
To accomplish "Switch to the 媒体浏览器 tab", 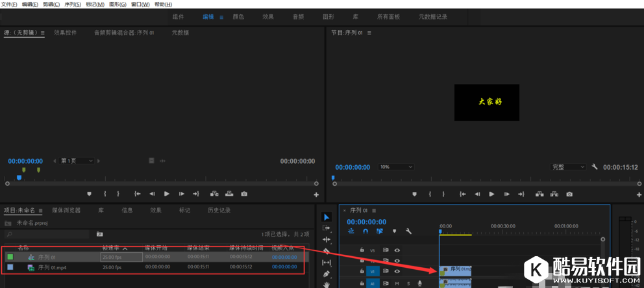I will pos(66,210).
